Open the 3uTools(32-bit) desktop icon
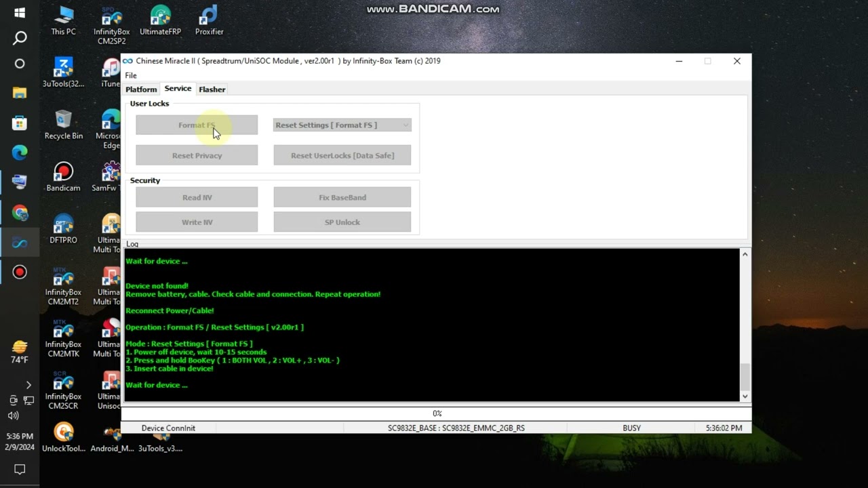The width and height of the screenshot is (868, 488). pos(63,69)
